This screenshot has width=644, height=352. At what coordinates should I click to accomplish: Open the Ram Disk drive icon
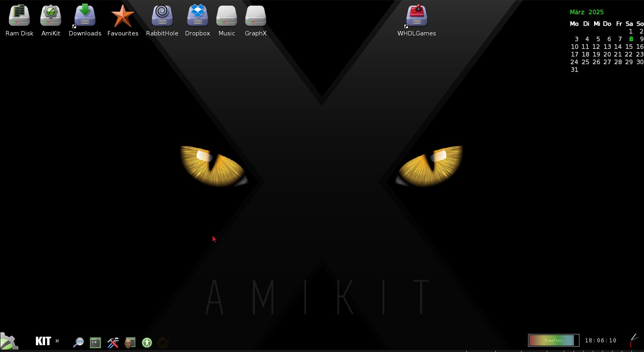[19, 16]
